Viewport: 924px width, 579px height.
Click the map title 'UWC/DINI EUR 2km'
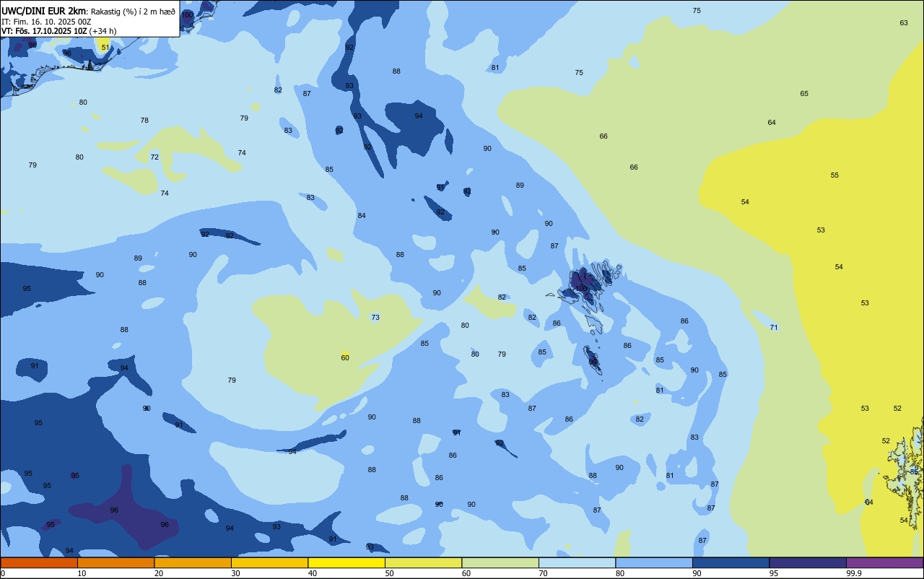(x=43, y=11)
